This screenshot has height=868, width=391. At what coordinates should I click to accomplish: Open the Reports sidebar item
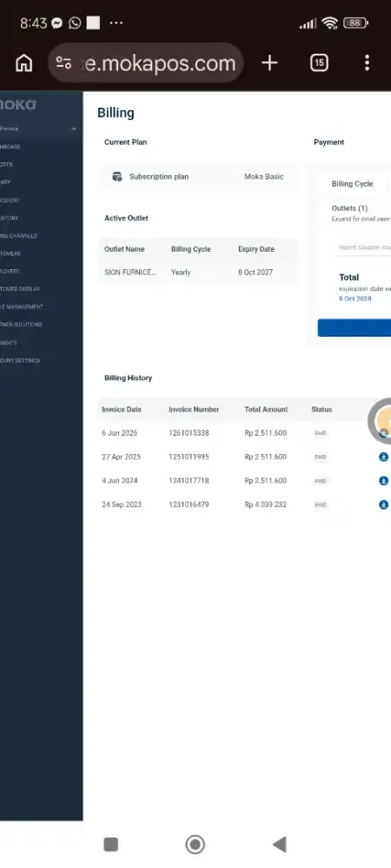point(6,164)
